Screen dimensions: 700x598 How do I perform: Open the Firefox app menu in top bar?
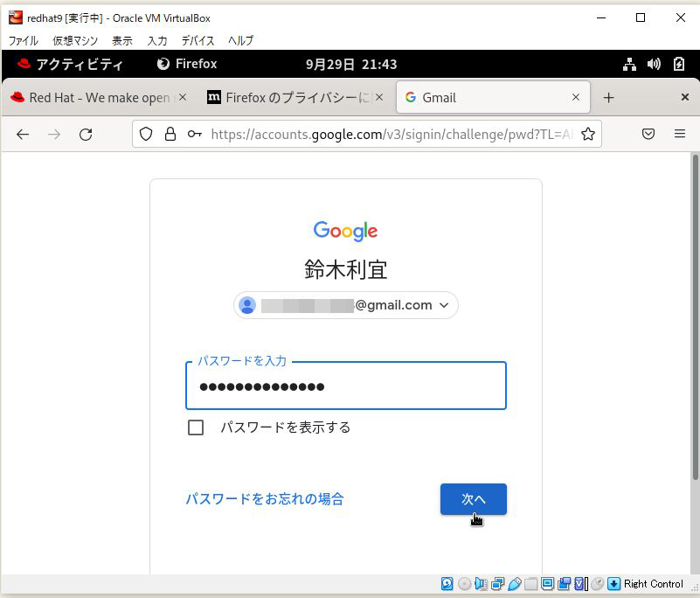pyautogui.click(x=187, y=64)
